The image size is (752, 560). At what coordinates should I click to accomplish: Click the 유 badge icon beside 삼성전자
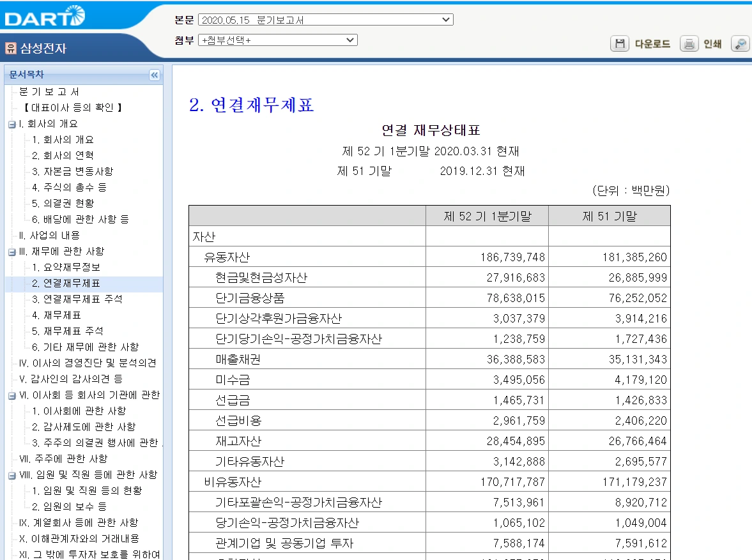coord(11,48)
